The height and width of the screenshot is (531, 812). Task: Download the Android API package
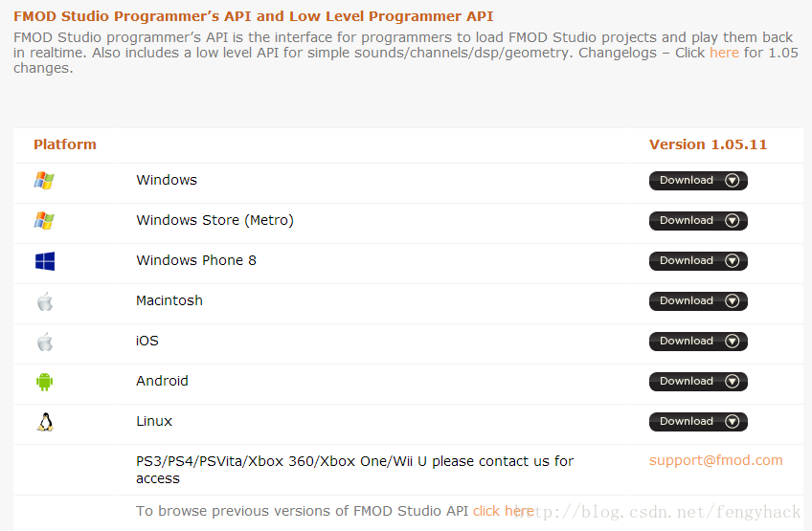(698, 382)
